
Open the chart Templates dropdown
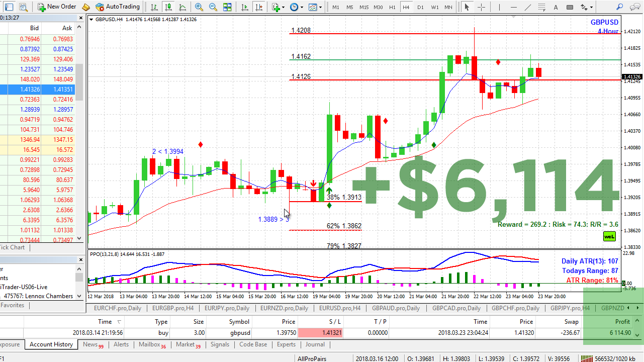click(314, 7)
